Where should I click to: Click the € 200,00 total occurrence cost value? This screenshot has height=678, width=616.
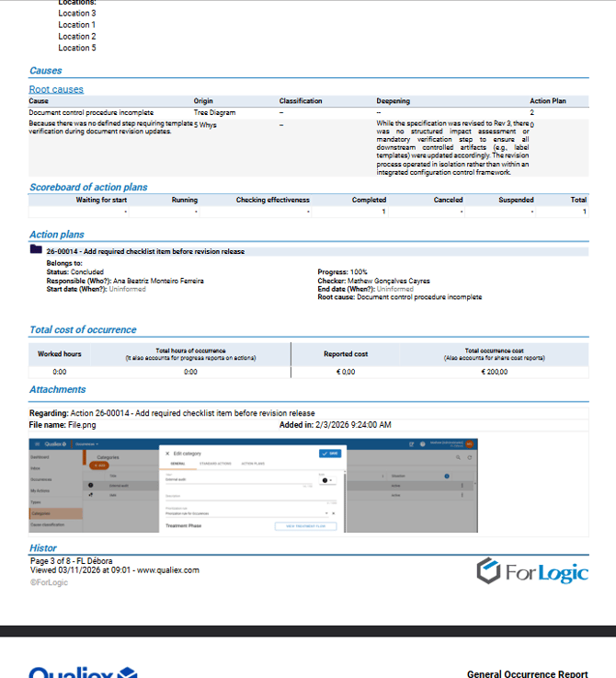pos(495,372)
